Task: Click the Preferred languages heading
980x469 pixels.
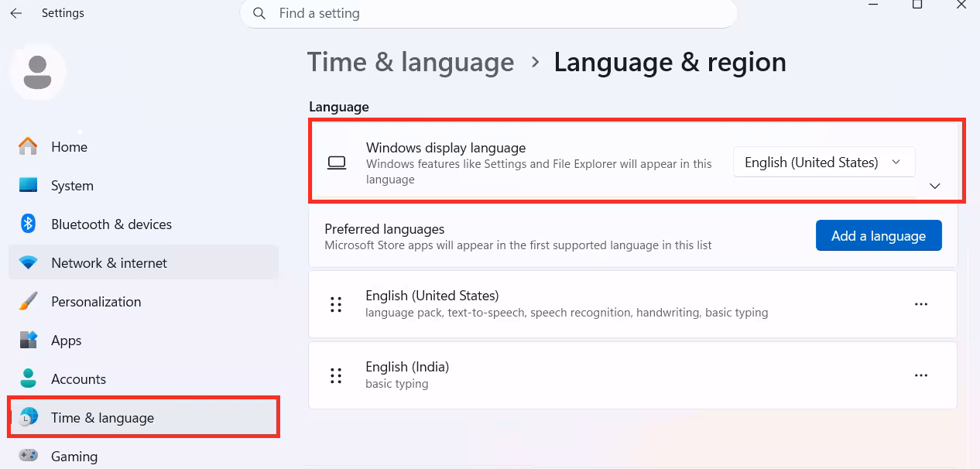Action: [384, 229]
